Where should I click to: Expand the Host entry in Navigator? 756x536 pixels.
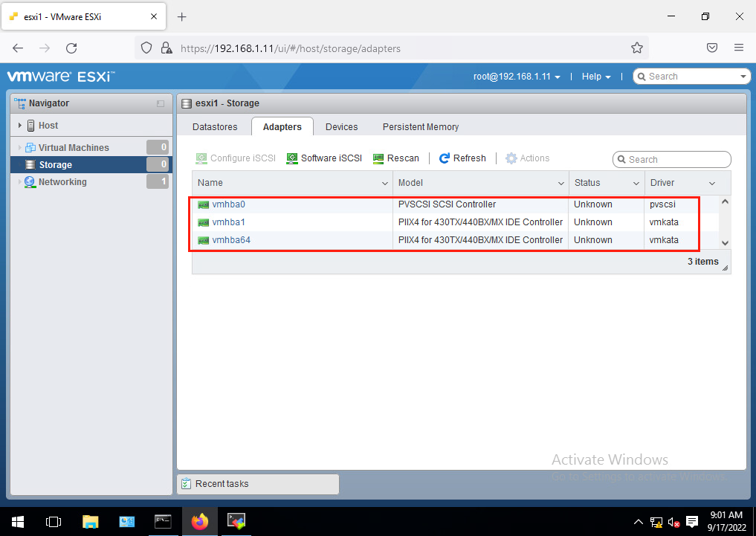19,125
